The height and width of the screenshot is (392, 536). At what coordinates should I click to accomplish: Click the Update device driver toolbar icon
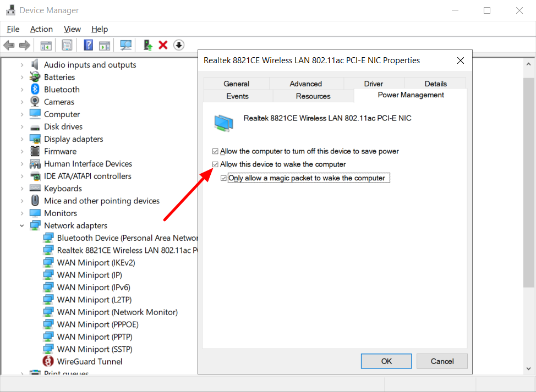(147, 45)
